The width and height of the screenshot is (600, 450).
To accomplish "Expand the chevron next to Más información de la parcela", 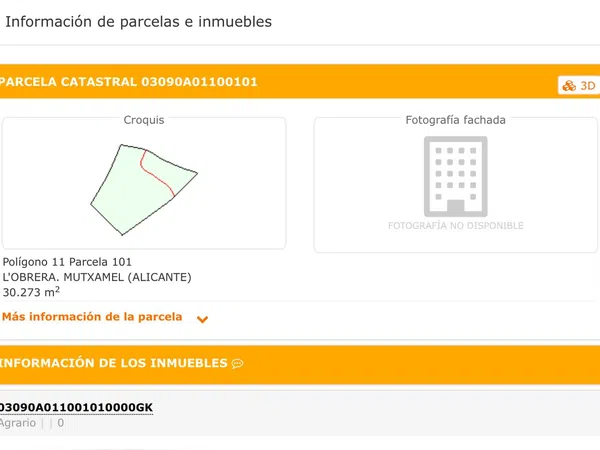I will pyautogui.click(x=202, y=320).
